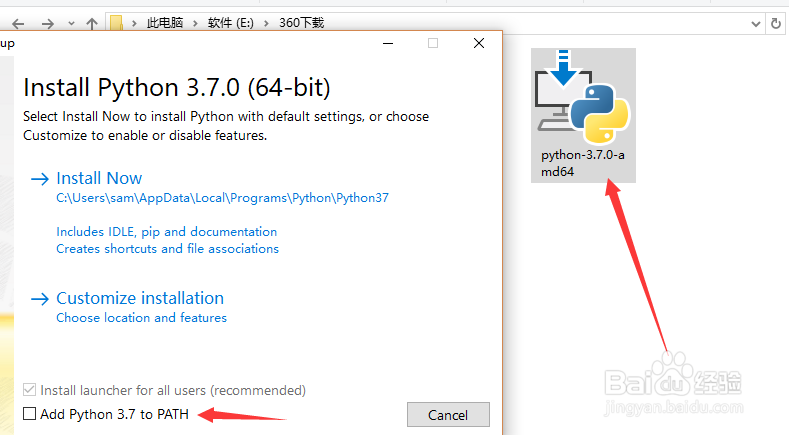Close the Python setup window
789x435 pixels.
point(480,43)
